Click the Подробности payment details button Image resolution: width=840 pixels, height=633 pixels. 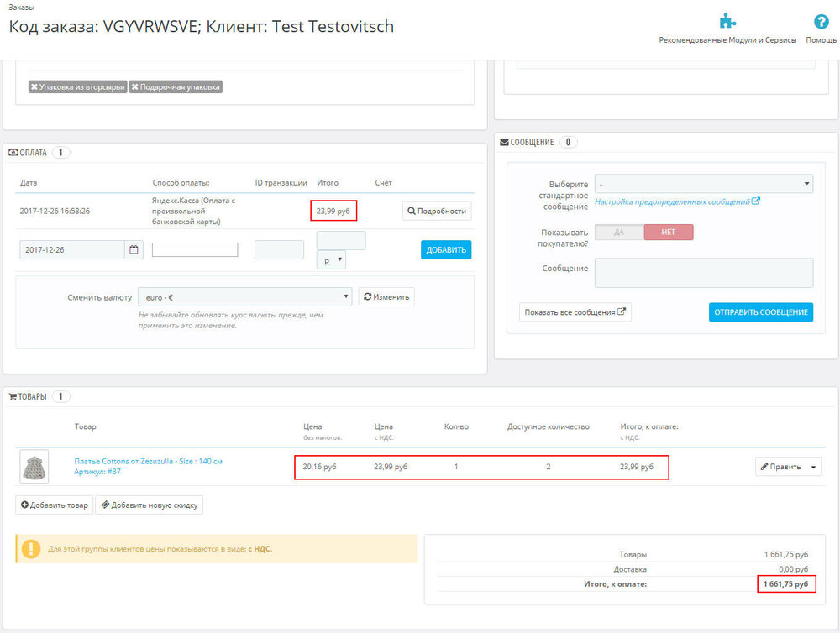[437, 211]
